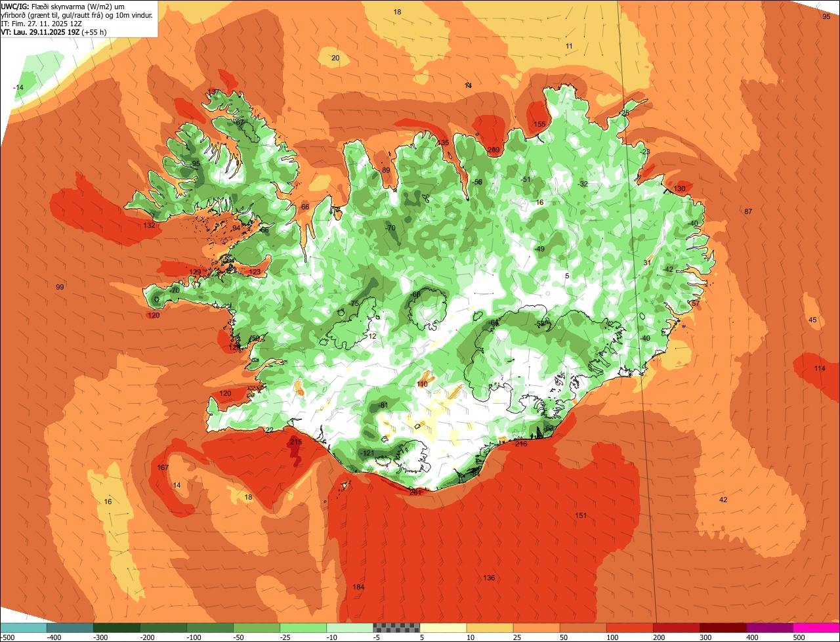Click the darkest green swatch between -300 and -200
This screenshot has height=642, width=840.
pyautogui.click(x=116, y=628)
